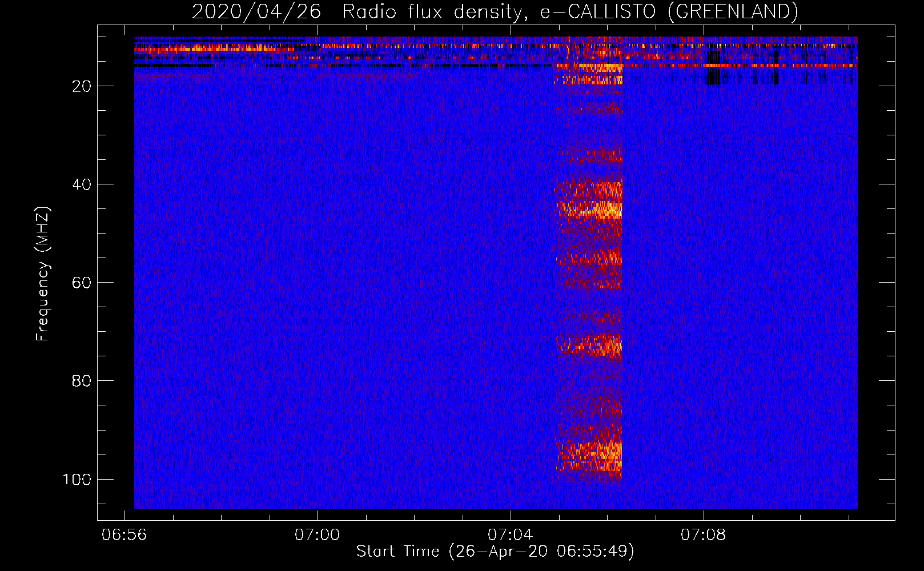Click the 60 MHz frequency tick label
This screenshot has height=571, width=924.
tap(82, 283)
